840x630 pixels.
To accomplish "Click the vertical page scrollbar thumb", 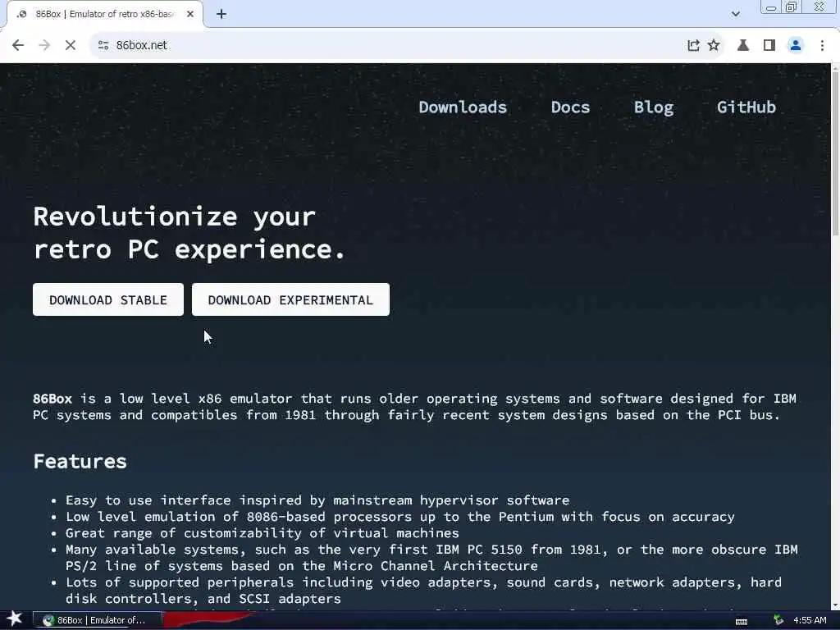I will (835, 153).
